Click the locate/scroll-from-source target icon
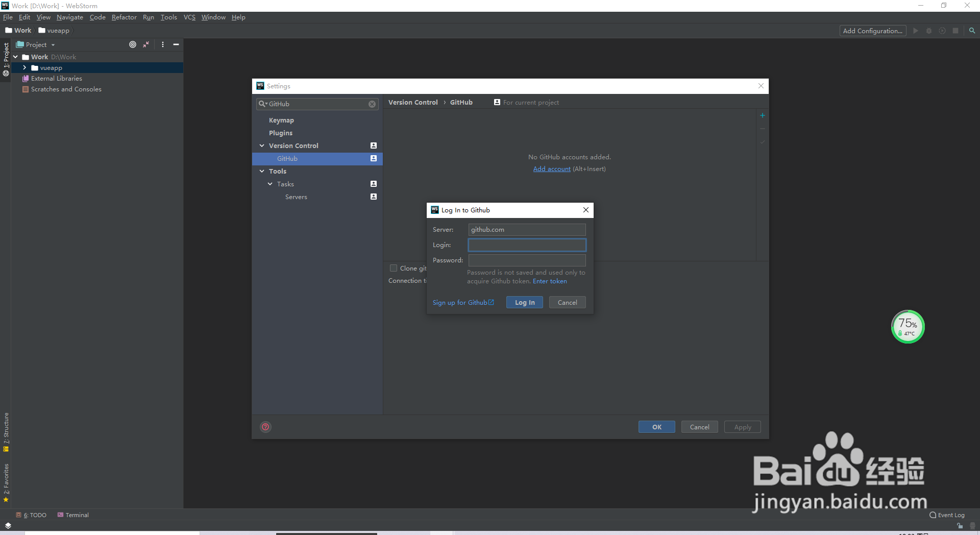Screen dimensions: 980x535 [x=133, y=44]
